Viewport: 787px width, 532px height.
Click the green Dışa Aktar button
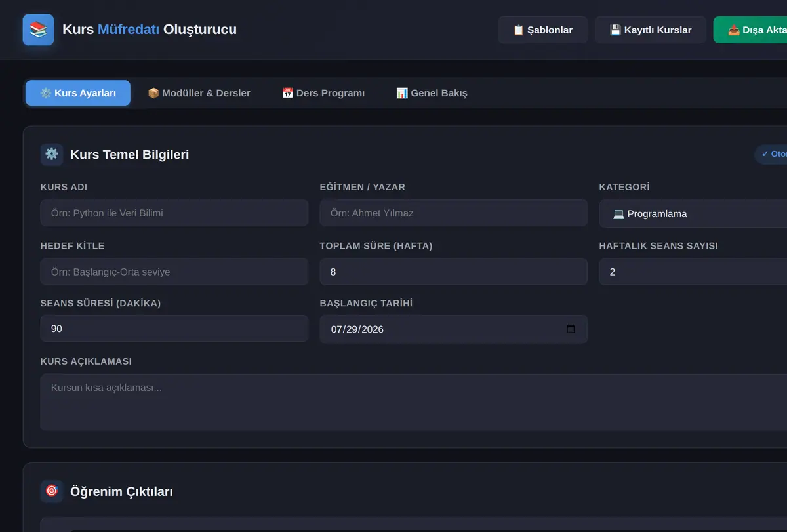tap(750, 30)
